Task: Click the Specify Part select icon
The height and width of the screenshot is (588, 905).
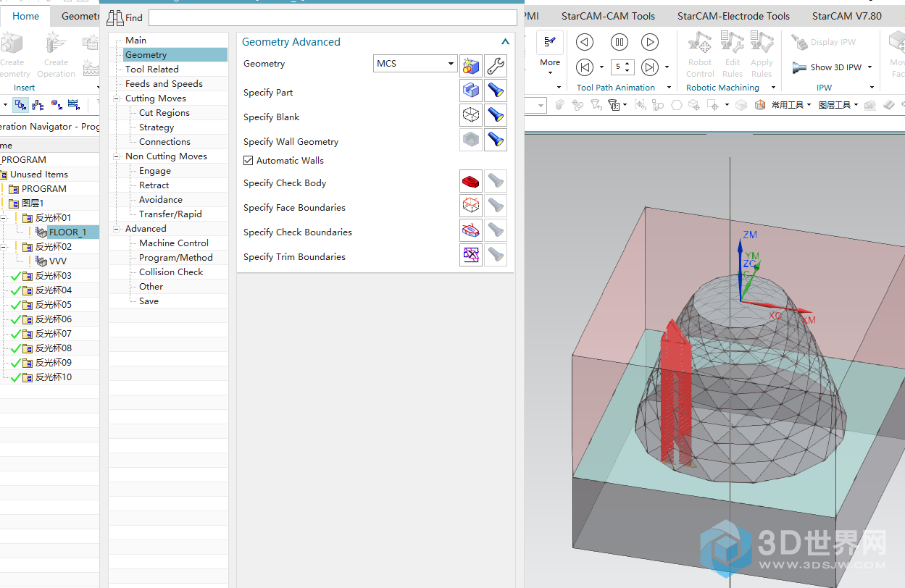Action: pos(471,91)
